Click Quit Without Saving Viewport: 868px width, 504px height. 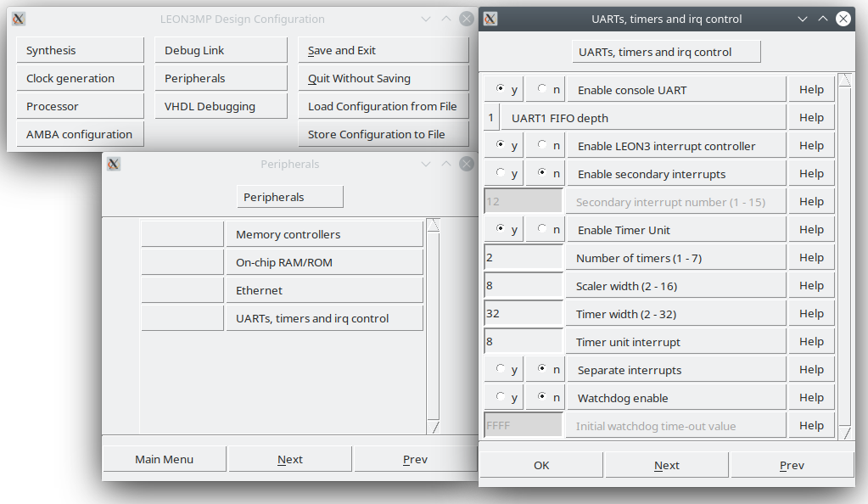click(x=383, y=78)
